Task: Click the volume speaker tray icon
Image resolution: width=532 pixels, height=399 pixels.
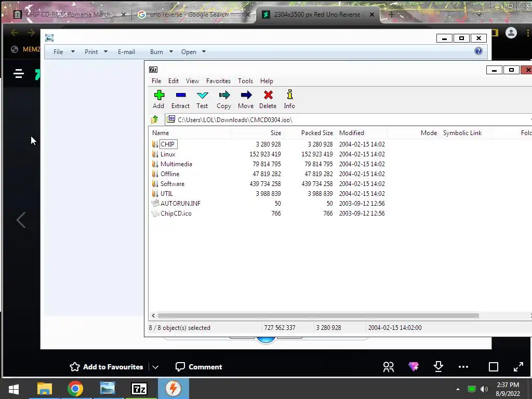Action: (484, 389)
